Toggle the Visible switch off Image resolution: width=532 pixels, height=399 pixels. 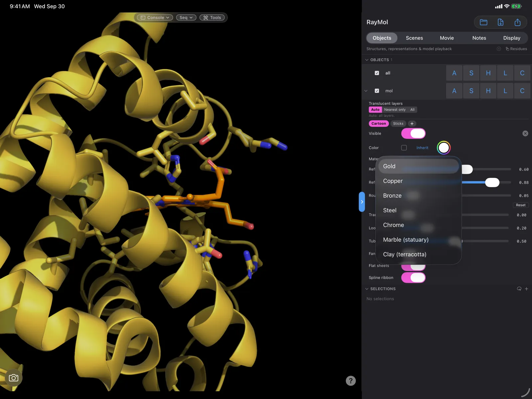pyautogui.click(x=413, y=133)
